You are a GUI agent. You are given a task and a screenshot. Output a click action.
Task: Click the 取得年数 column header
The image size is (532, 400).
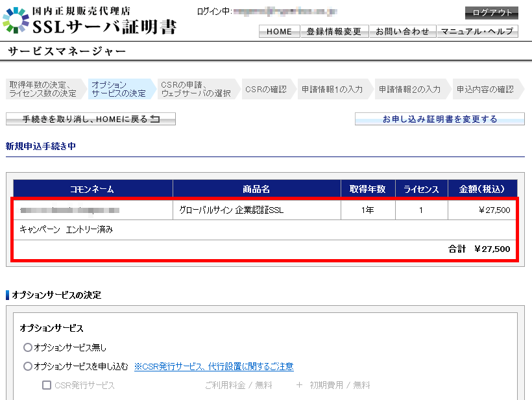pos(368,189)
